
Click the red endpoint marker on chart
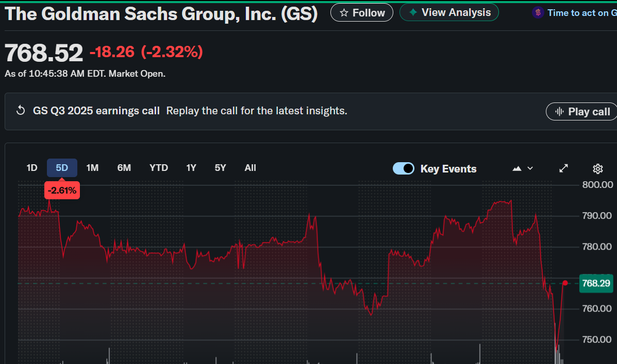[565, 283]
